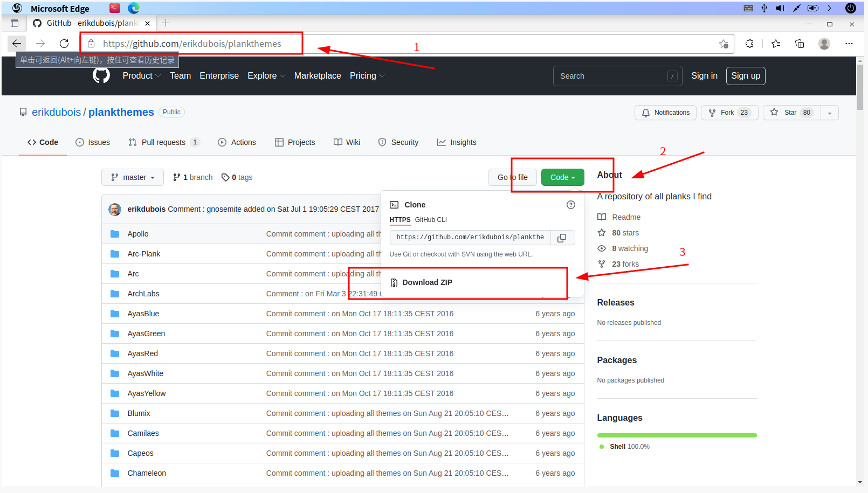Image resolution: width=868 pixels, height=493 pixels.
Task: Open the Team nav item
Action: click(180, 76)
